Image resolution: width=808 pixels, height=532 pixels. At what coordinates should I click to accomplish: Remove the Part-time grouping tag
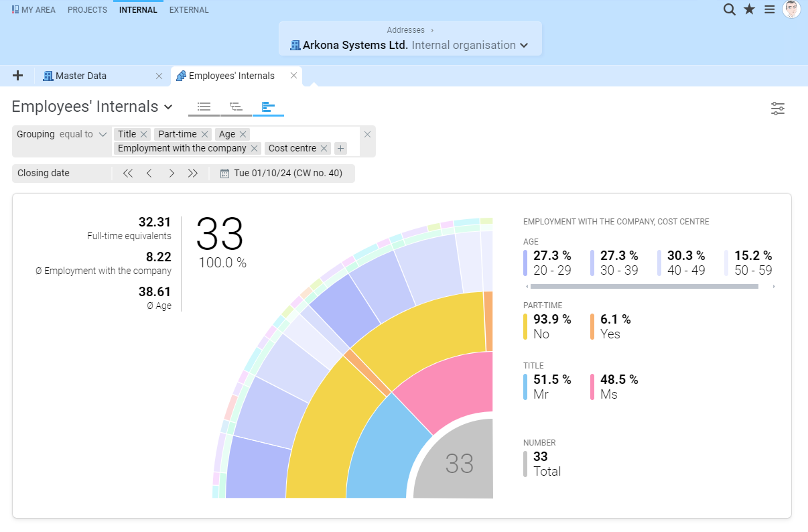tap(204, 134)
